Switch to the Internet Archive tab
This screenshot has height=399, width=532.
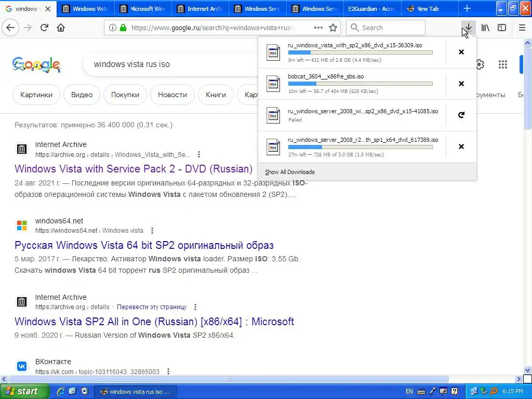click(201, 9)
